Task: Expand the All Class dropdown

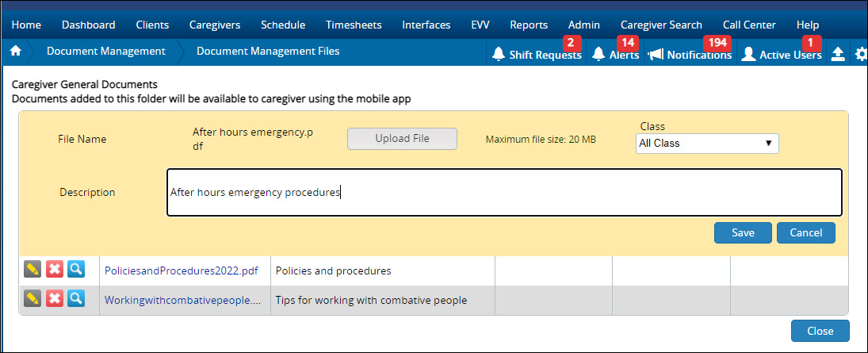Action: coord(707,143)
